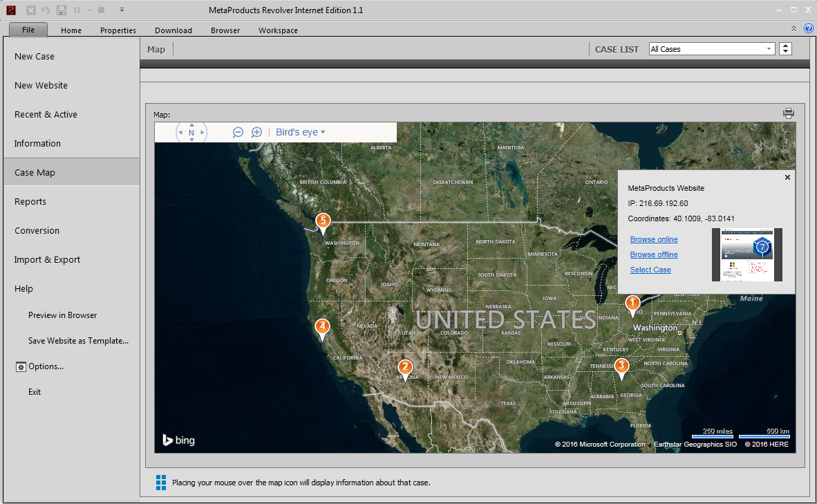The image size is (817, 504).
Task: Click map pin number 4 in California
Action: [x=321, y=327]
